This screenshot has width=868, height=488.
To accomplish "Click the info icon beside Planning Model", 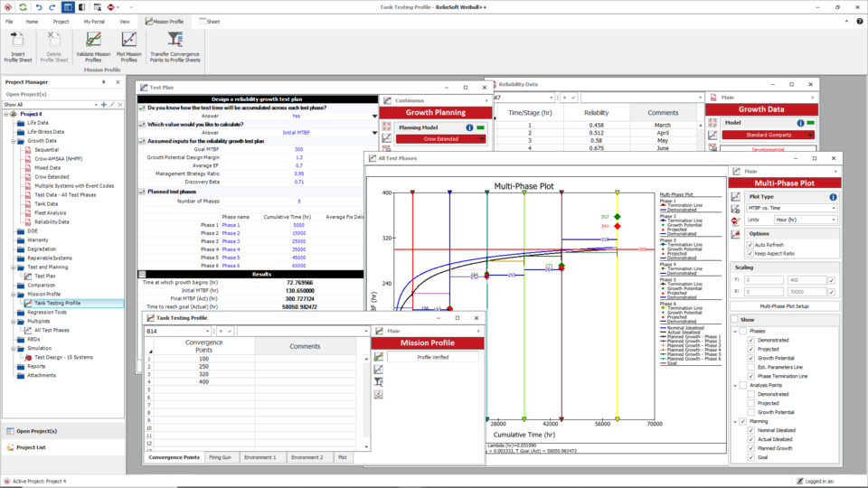I will coord(469,127).
